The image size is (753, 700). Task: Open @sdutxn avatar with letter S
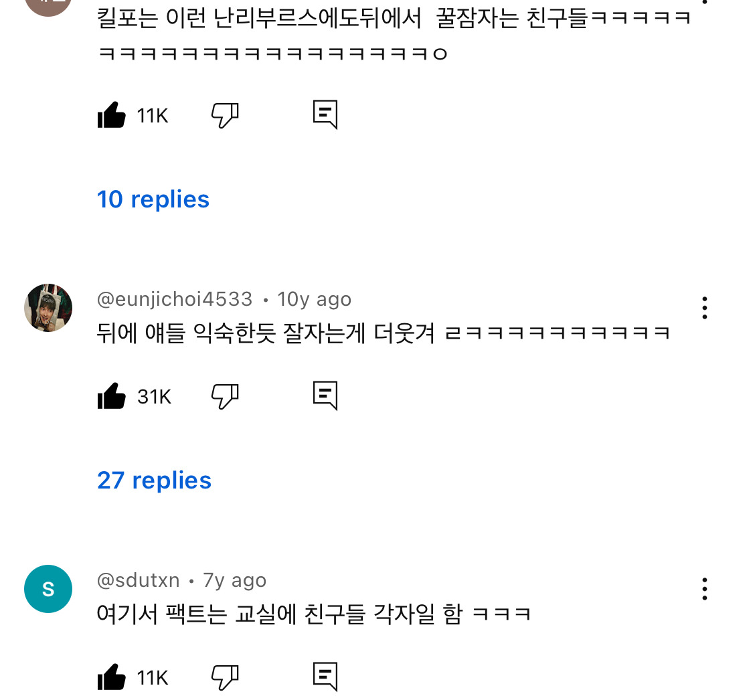click(x=48, y=589)
